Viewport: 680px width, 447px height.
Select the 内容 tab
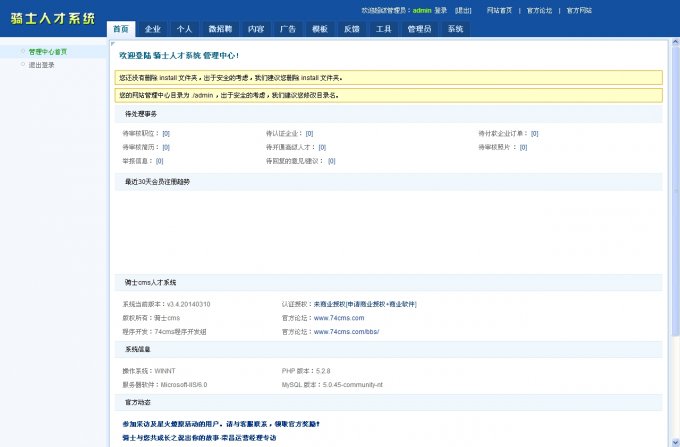(x=256, y=29)
